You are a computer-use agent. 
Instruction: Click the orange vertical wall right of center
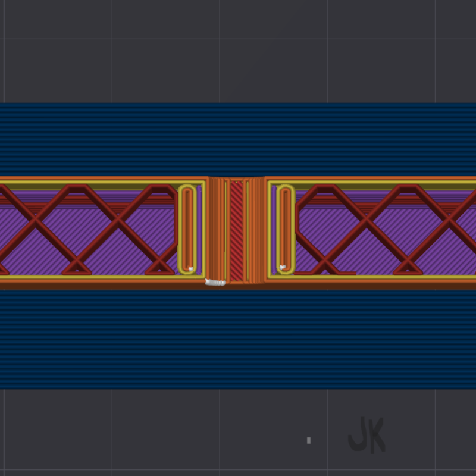coord(256,230)
